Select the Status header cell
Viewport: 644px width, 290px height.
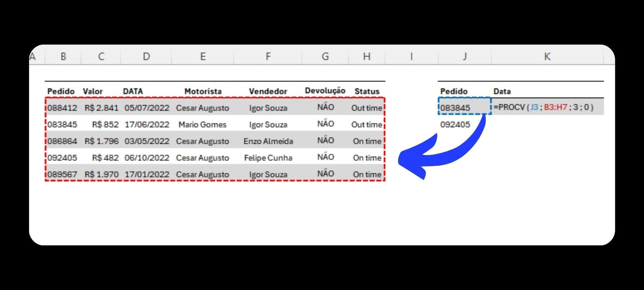tap(367, 91)
